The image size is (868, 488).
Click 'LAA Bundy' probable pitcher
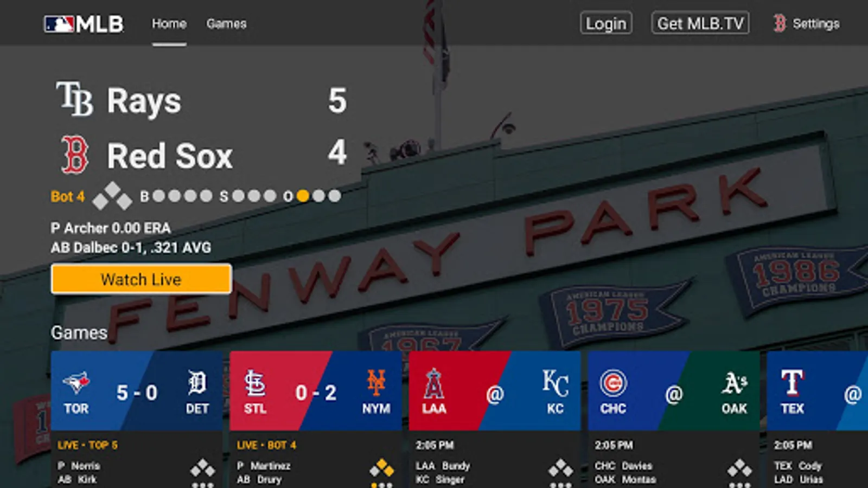[443, 466]
